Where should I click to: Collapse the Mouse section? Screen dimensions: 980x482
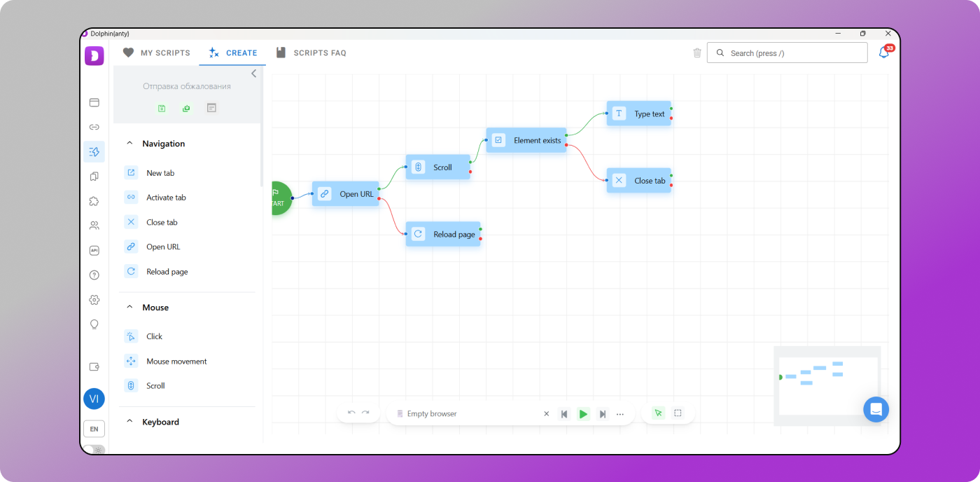tap(129, 308)
